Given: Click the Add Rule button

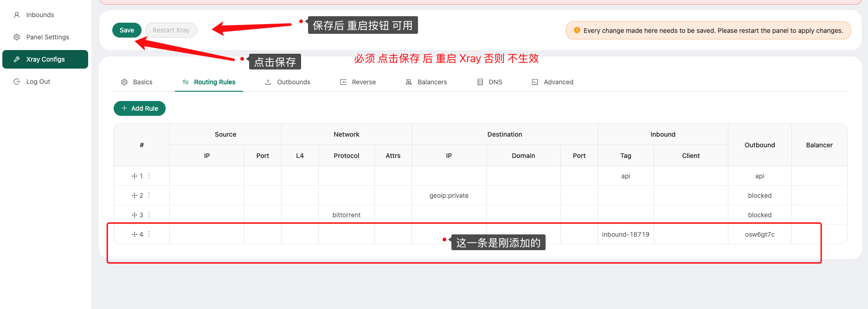Looking at the screenshot, I should point(140,108).
